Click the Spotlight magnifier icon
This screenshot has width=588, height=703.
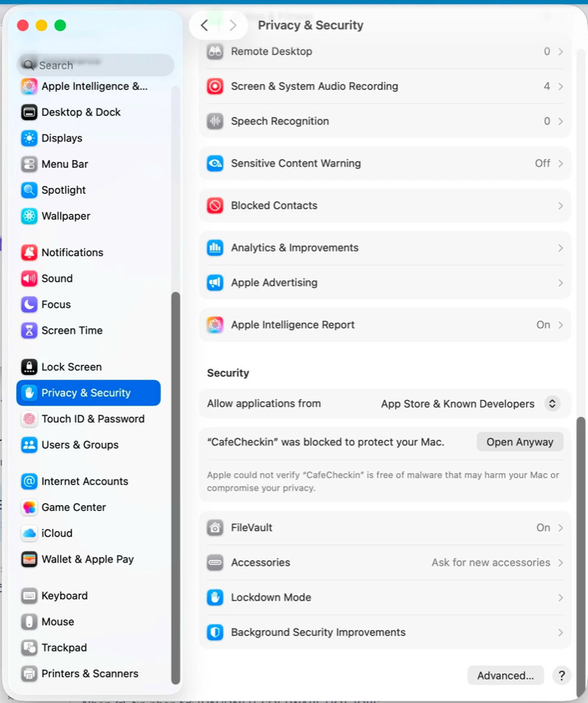click(x=29, y=190)
